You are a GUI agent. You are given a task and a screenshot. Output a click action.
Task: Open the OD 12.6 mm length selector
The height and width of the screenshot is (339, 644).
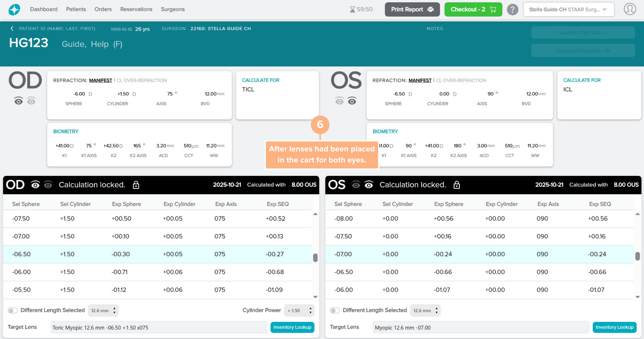coord(103,311)
